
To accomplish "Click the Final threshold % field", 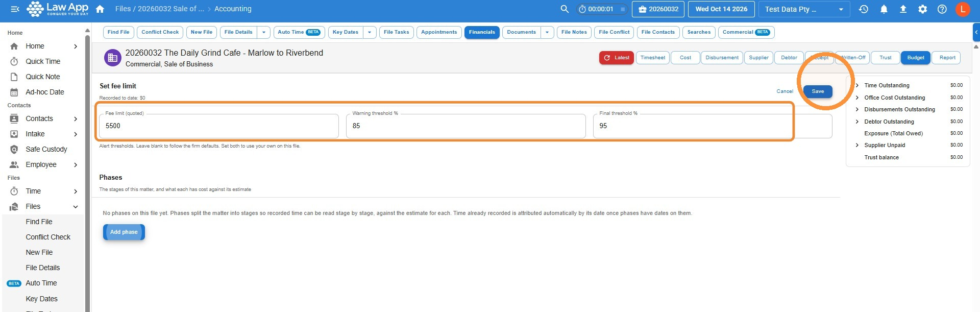I will tap(713, 126).
